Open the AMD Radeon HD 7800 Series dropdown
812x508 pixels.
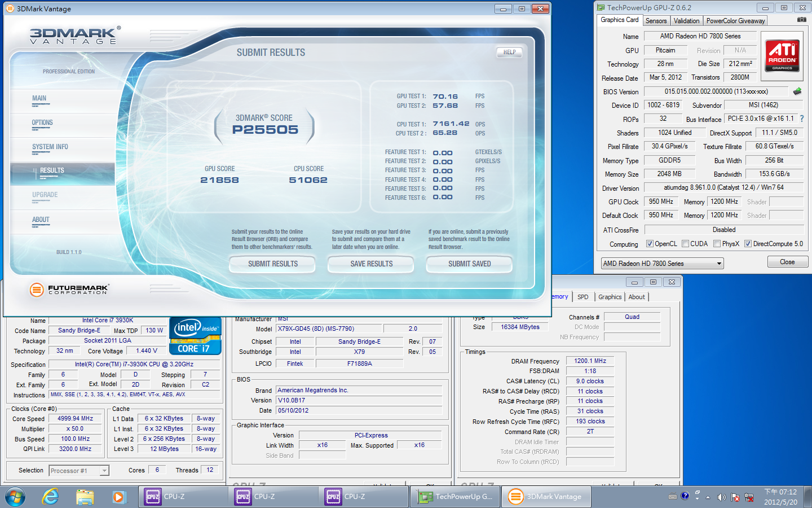coord(662,264)
